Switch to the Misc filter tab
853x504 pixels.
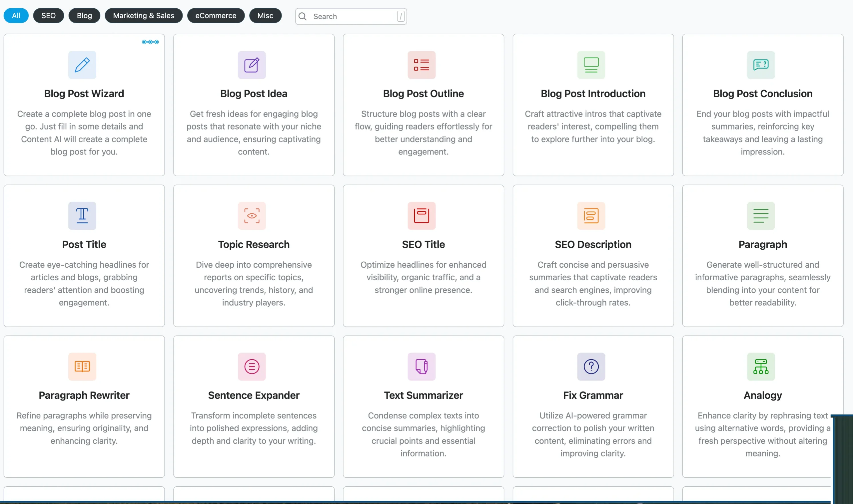265,16
